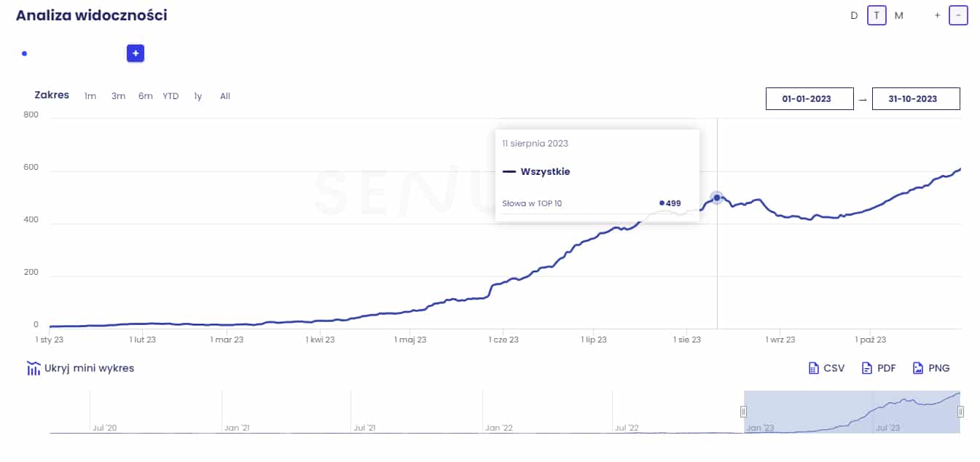Image resolution: width=980 pixels, height=462 pixels.
Task: Click the left handle of mini chart range
Action: pos(744,412)
